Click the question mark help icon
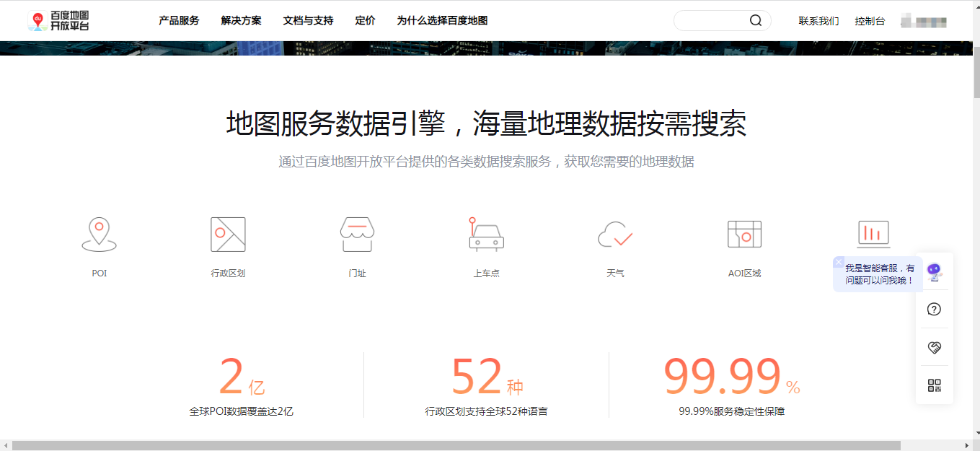Screen dimensions: 980x451 pos(935,310)
